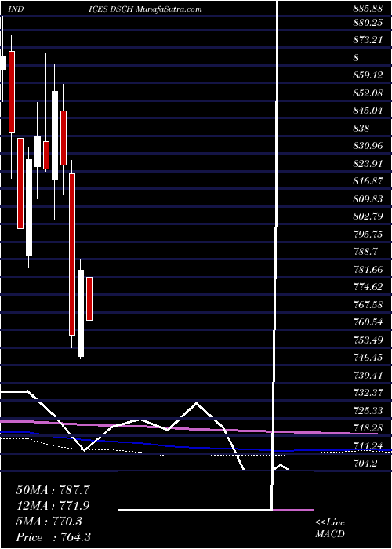The height and width of the screenshot is (549, 392).
Task: Click the IND label at top left
Action: tap(15, 9)
